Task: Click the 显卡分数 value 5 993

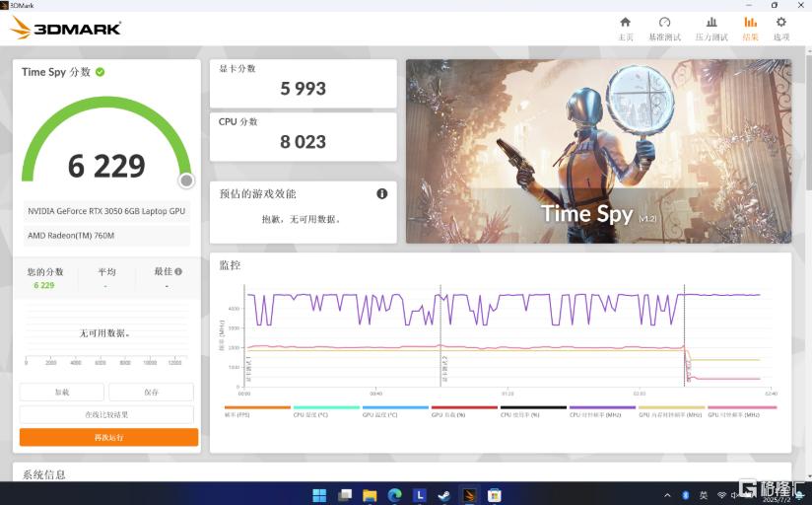Action: (303, 89)
